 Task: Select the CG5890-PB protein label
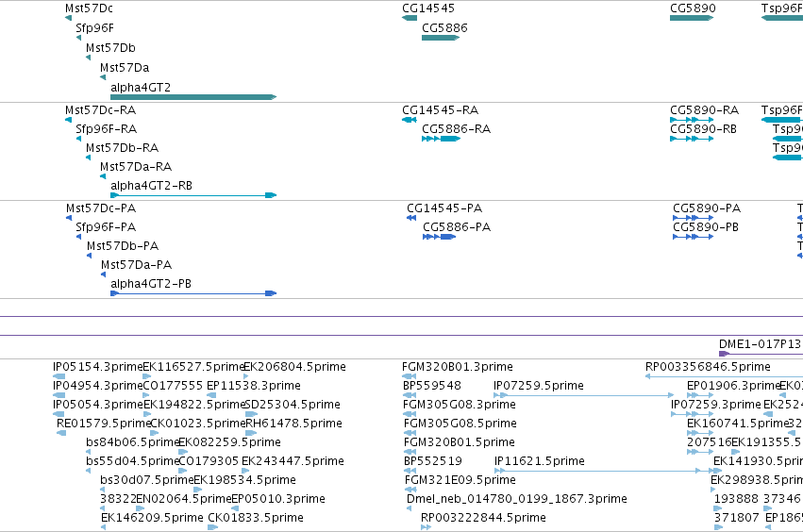706,227
